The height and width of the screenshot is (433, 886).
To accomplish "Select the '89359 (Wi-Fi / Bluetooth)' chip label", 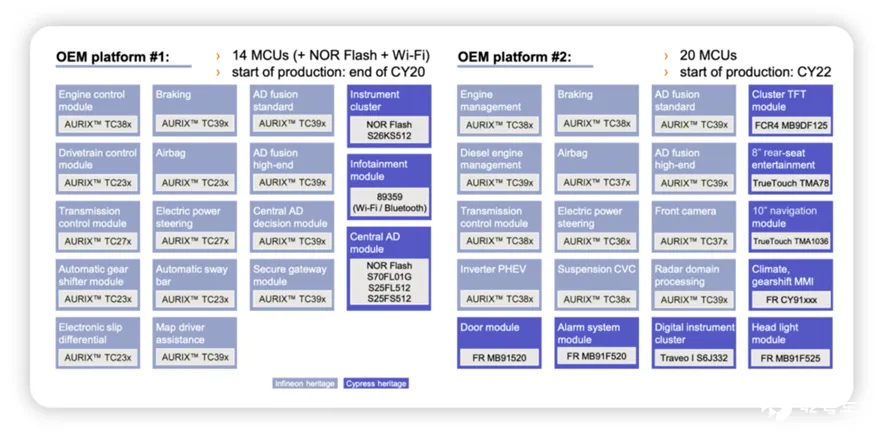I will point(389,202).
